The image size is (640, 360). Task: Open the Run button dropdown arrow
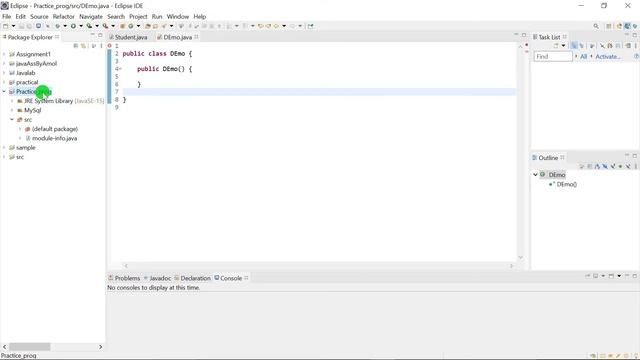81,26
